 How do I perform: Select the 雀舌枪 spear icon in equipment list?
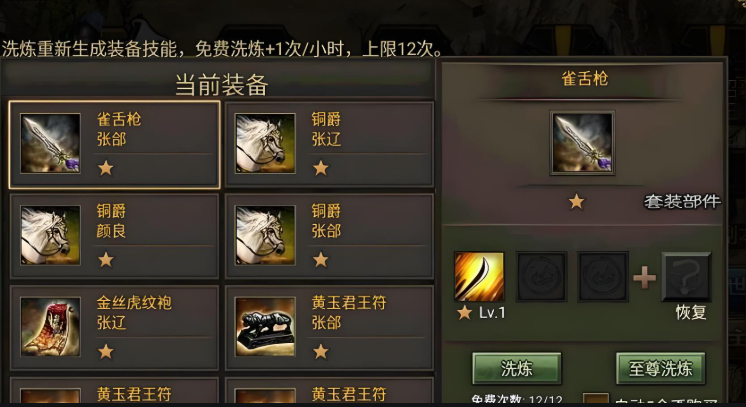50,143
